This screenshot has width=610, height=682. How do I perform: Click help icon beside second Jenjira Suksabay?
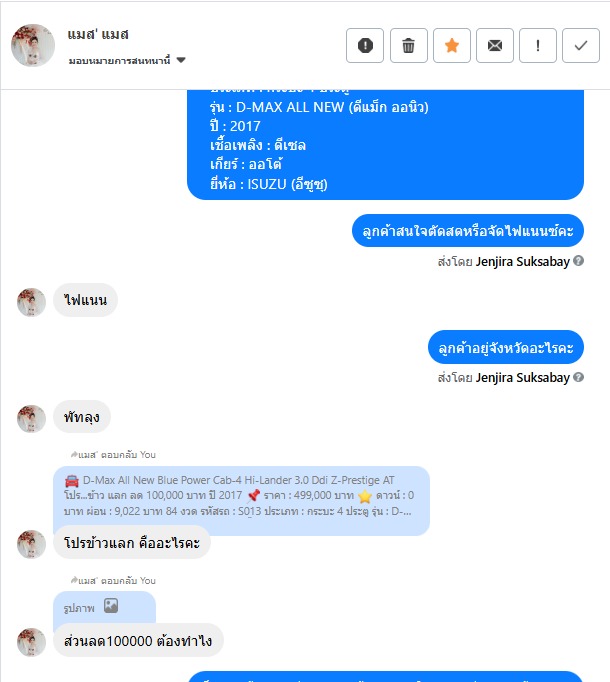(578, 377)
